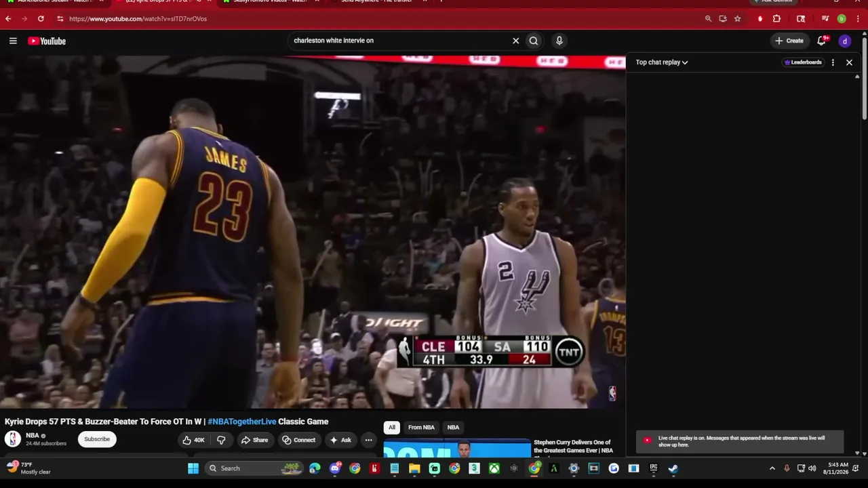
Task: Open the Chrome three-dot menu
Action: click(x=858, y=19)
